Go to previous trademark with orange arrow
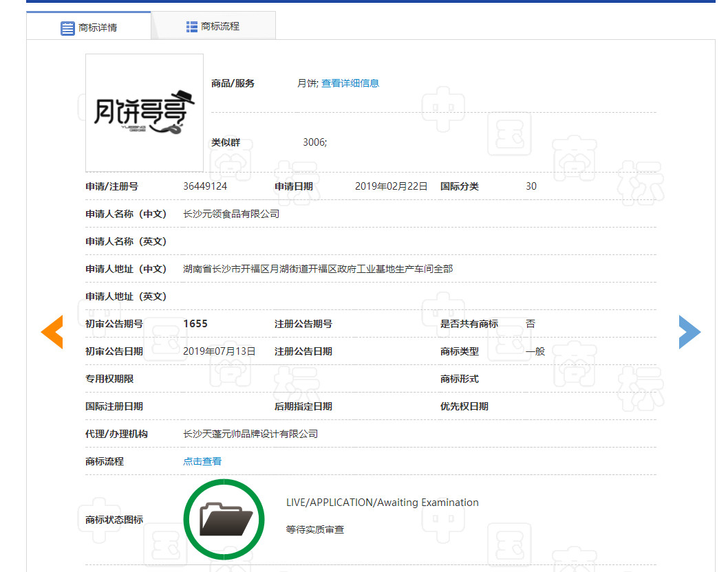 point(52,331)
